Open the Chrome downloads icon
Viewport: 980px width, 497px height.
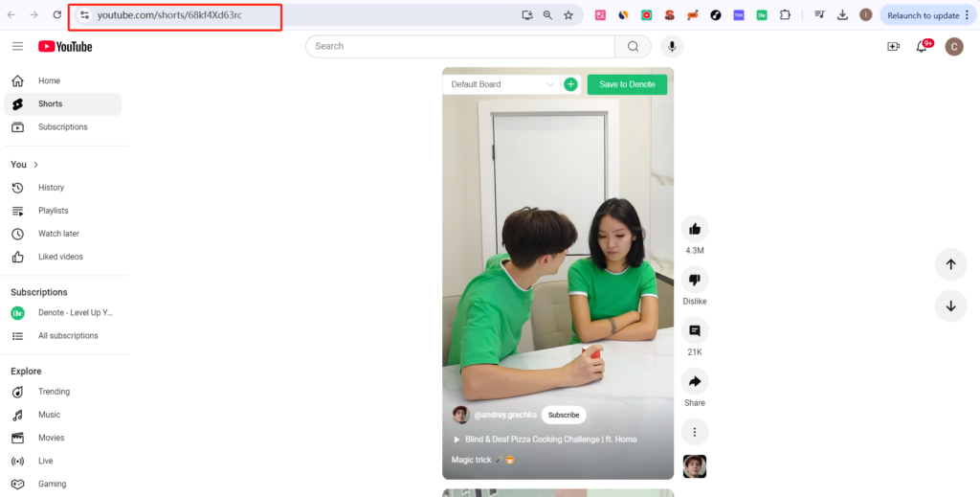point(842,15)
